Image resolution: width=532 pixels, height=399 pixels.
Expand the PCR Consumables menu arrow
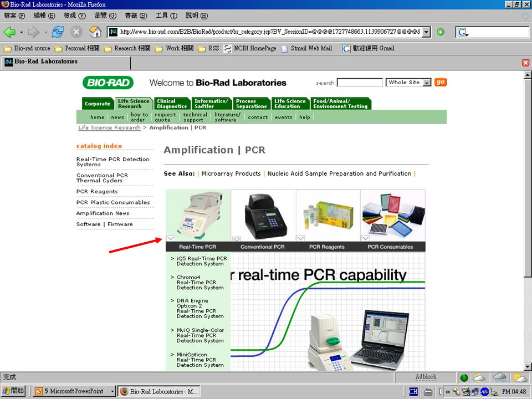coord(365,238)
